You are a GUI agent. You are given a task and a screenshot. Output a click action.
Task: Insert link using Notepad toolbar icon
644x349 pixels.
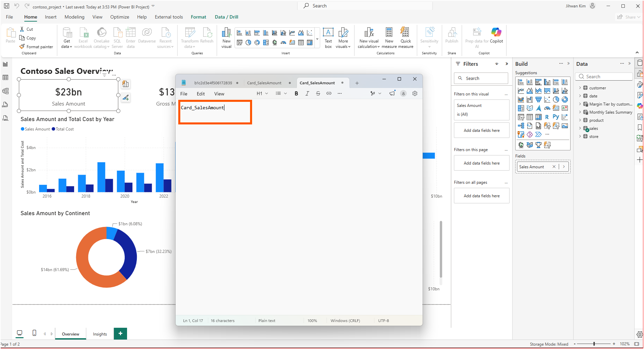tap(329, 93)
